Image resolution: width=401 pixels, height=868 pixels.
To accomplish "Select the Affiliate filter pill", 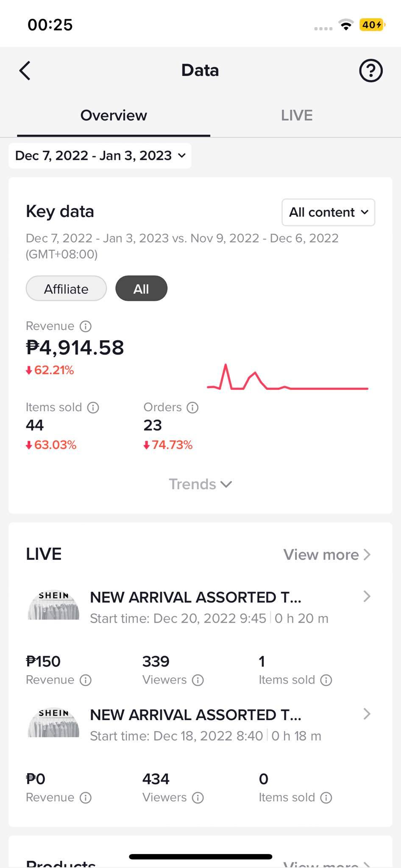I will pyautogui.click(x=66, y=289).
